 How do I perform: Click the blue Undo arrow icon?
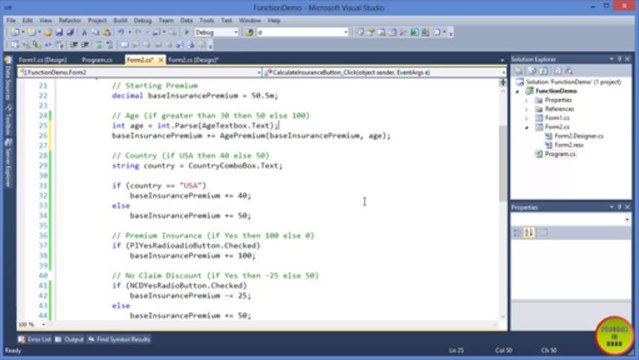tap(121, 32)
